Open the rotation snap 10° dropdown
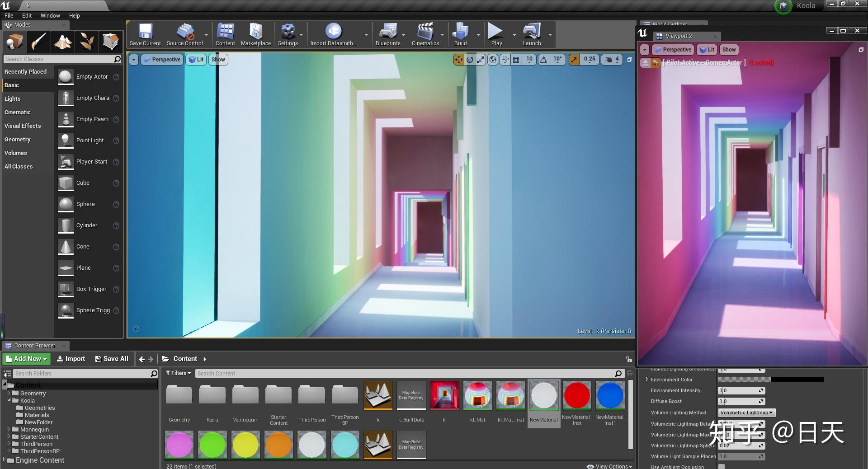The height and width of the screenshot is (469, 868). point(557,60)
